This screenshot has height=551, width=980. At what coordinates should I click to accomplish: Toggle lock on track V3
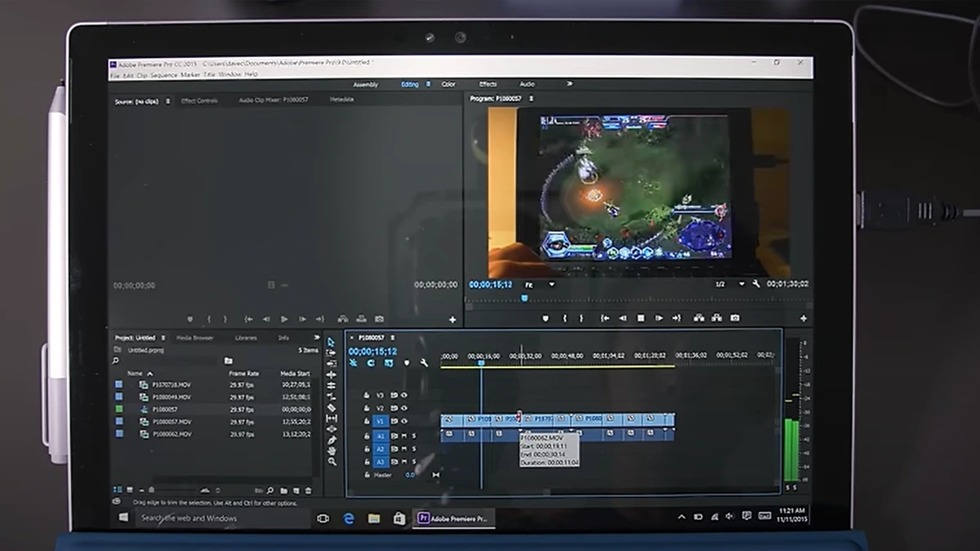pos(366,395)
